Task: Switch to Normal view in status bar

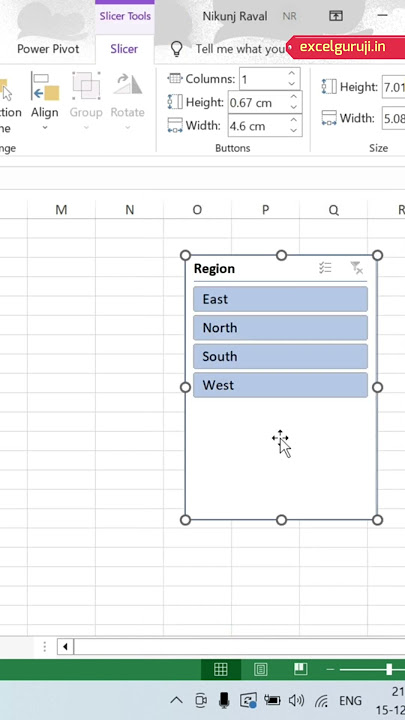Action: click(x=221, y=670)
